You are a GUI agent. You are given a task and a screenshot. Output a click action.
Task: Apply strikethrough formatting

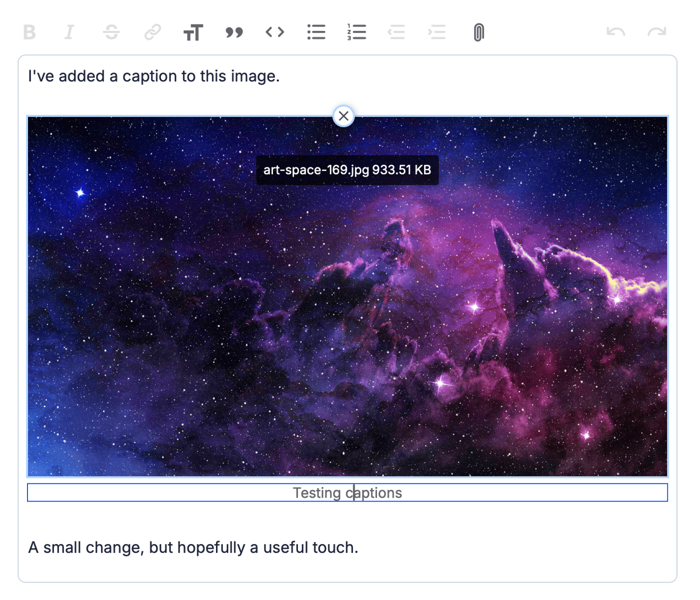click(111, 32)
